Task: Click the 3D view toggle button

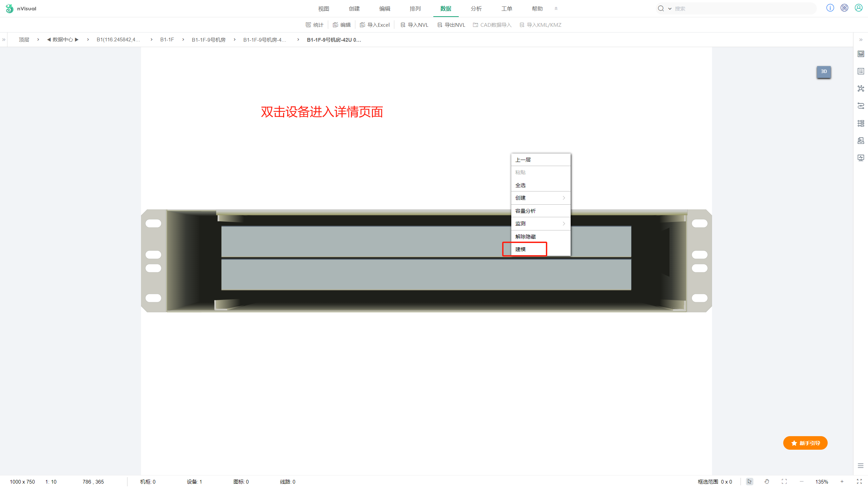Action: [824, 72]
